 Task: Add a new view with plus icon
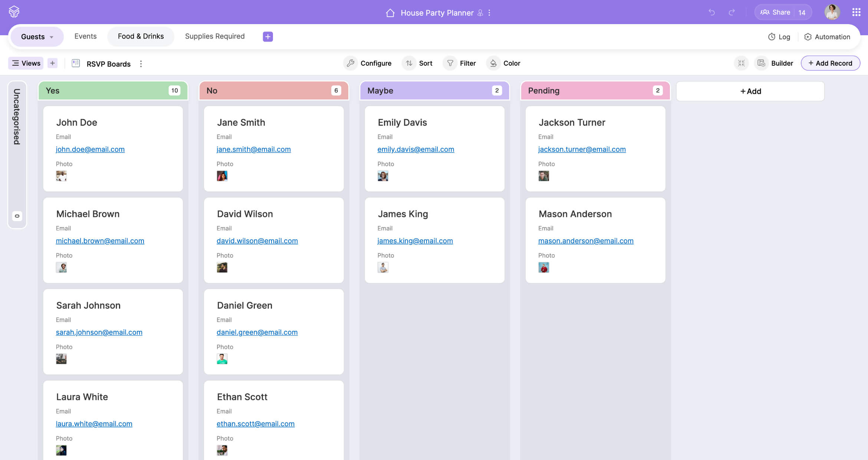click(x=53, y=63)
